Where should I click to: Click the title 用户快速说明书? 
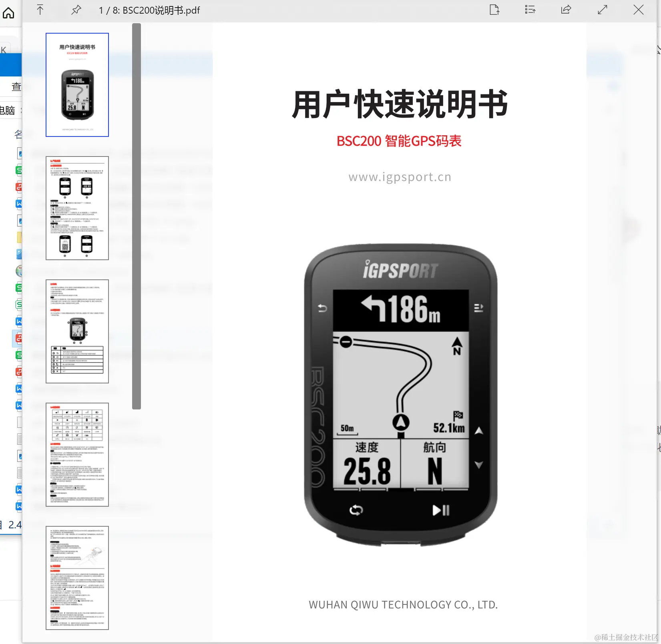click(400, 104)
